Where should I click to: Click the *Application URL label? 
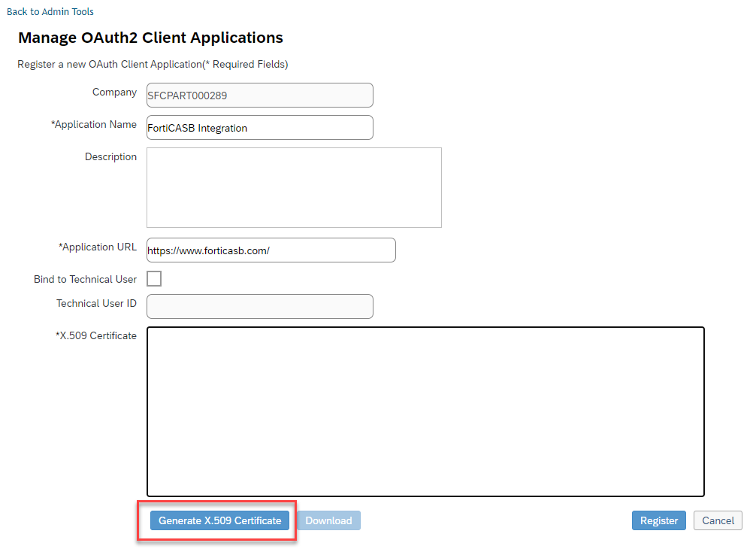(x=98, y=247)
